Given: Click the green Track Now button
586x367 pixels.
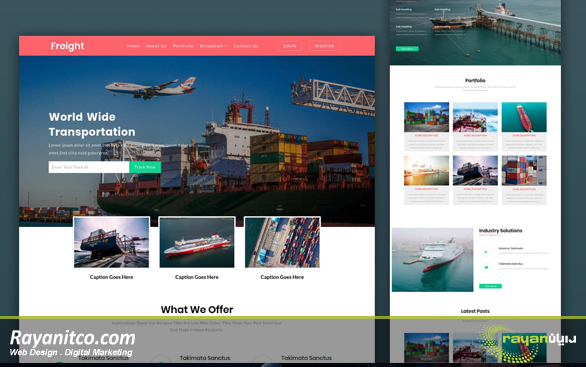Looking at the screenshot, I should [145, 167].
